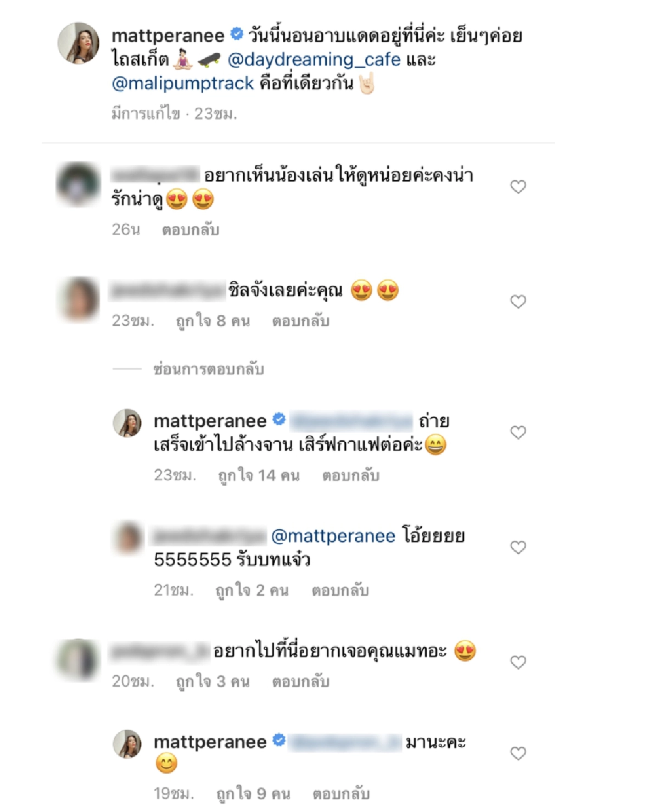View the 'ถูกใจ 9 คน' likes list

click(x=253, y=794)
